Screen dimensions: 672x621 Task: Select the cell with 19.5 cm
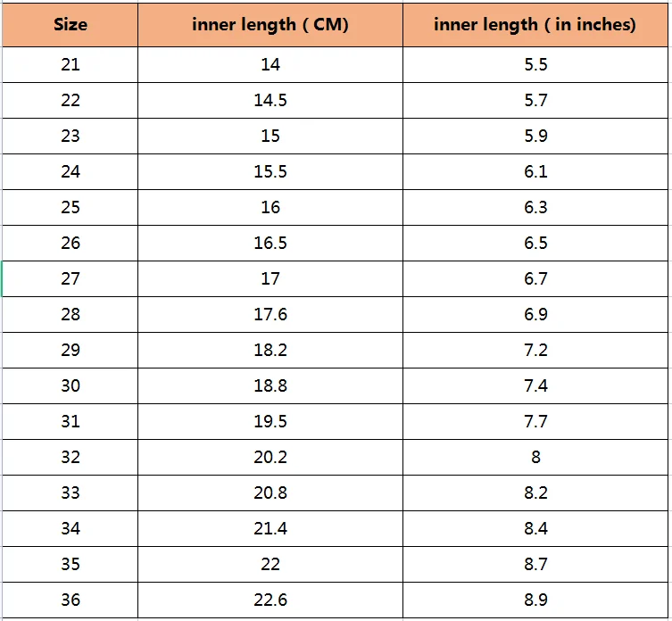(270, 421)
